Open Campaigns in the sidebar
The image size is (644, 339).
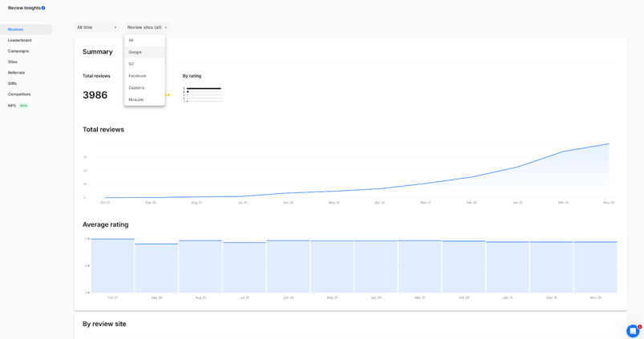click(18, 51)
